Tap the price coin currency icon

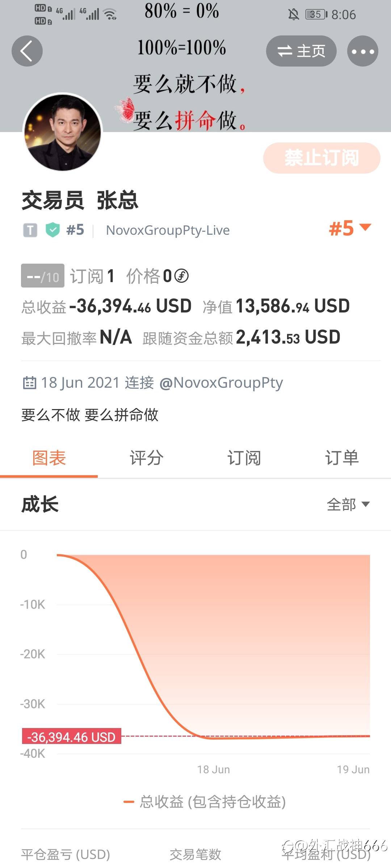(181, 276)
